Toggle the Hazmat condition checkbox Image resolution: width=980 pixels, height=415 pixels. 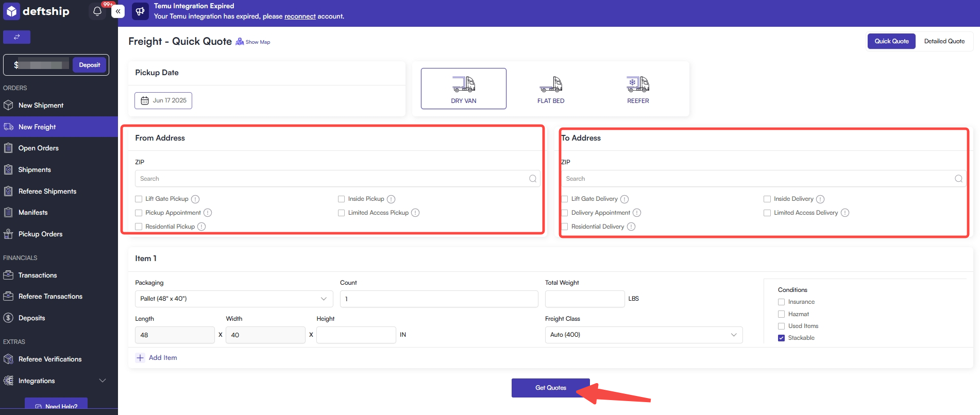[781, 314]
